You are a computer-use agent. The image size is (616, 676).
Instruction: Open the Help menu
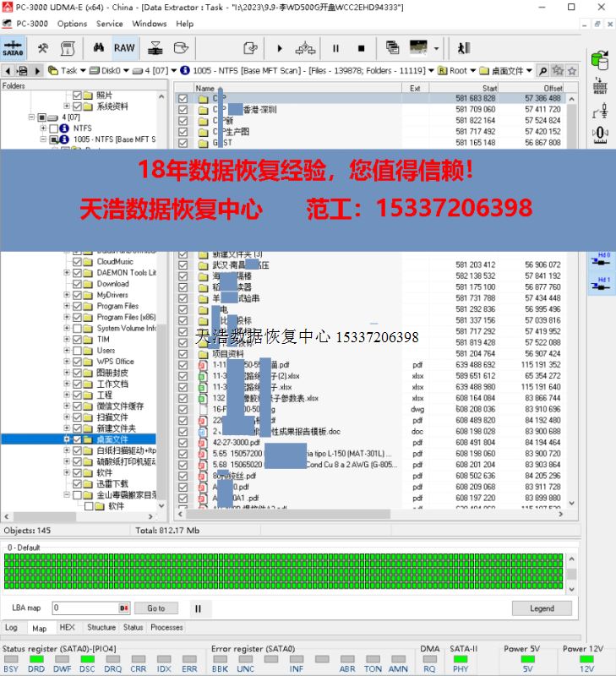point(184,24)
